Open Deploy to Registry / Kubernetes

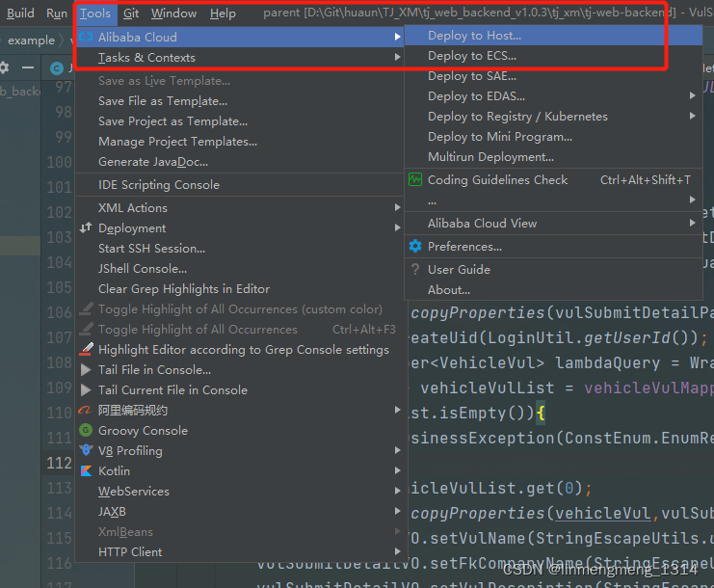(553, 116)
